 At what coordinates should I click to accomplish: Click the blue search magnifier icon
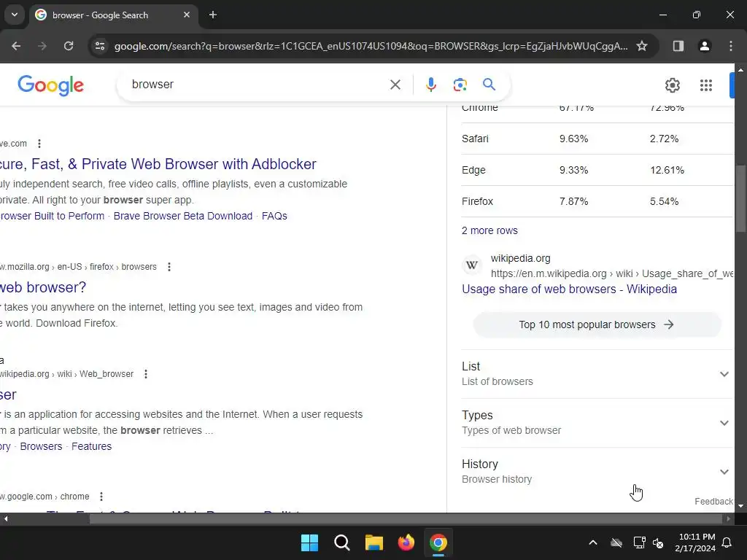click(489, 85)
